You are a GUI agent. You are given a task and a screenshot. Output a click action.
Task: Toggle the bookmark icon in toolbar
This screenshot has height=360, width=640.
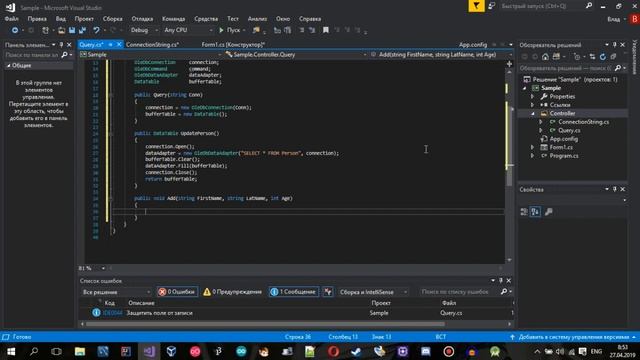click(326, 30)
